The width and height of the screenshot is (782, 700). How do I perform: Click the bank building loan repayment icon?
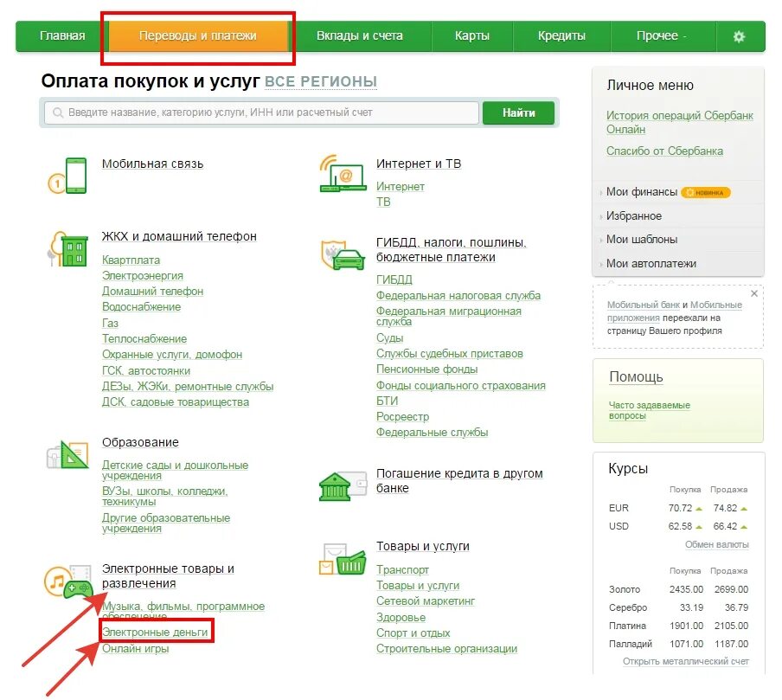[x=343, y=485]
